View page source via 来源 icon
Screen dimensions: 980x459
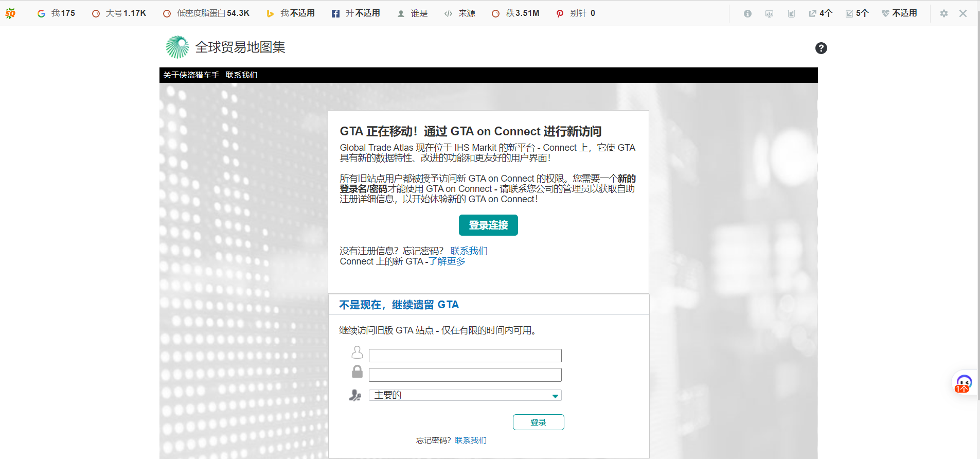click(459, 13)
